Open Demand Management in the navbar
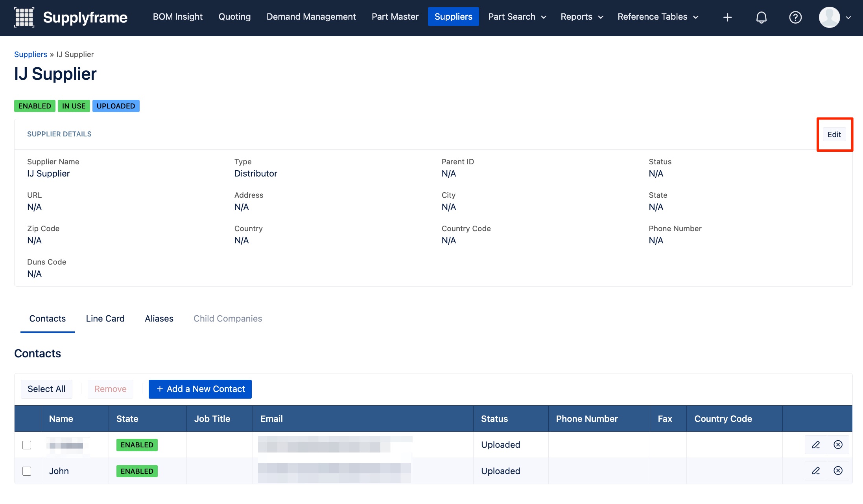 pyautogui.click(x=311, y=17)
